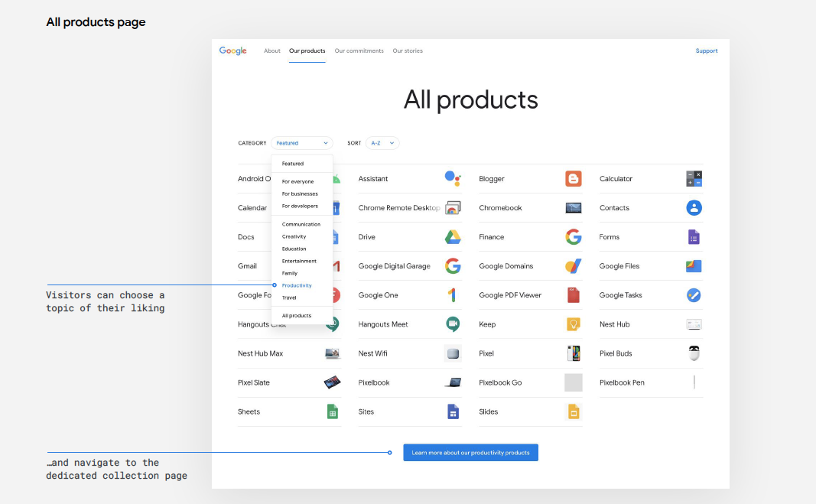This screenshot has height=504, width=816.
Task: Click the Pixelbook Go placeholder thumbnail
Action: tap(574, 382)
